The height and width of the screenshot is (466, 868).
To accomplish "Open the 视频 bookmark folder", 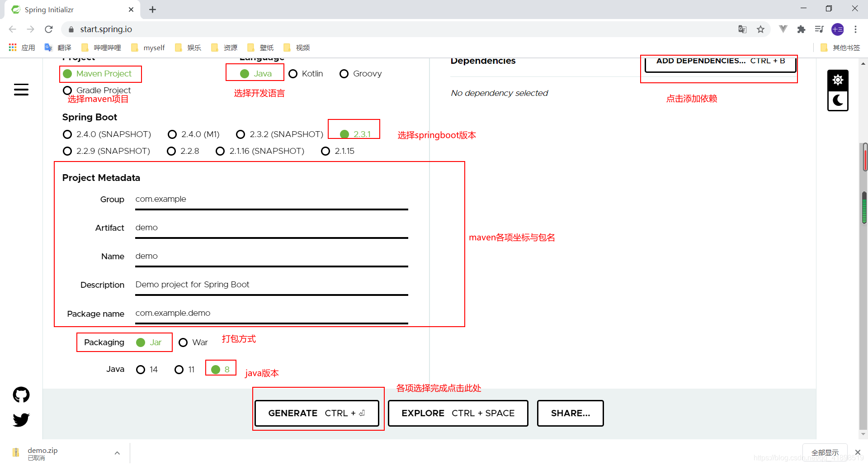I will click(297, 48).
